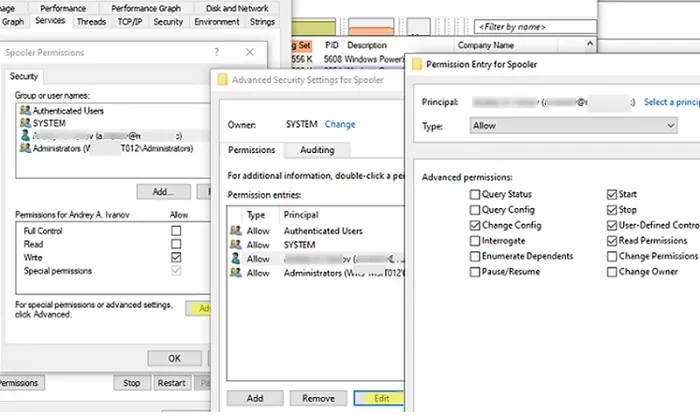
Task: Click Administrators icon in Permission entries list
Action: [x=235, y=272]
